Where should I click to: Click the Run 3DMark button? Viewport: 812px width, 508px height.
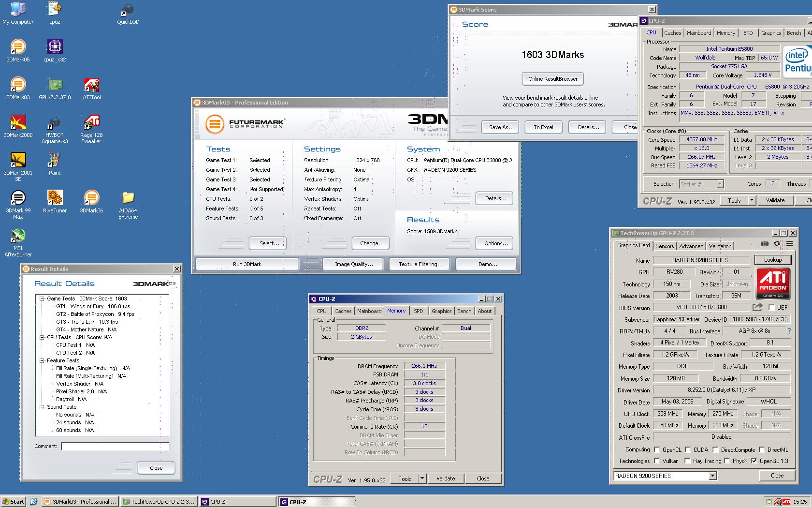coord(247,264)
